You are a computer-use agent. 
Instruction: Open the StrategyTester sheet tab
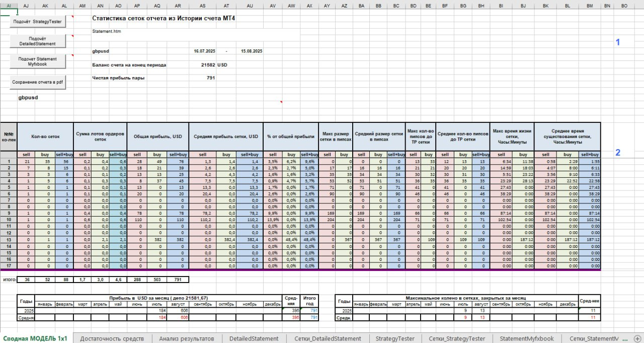point(395,338)
